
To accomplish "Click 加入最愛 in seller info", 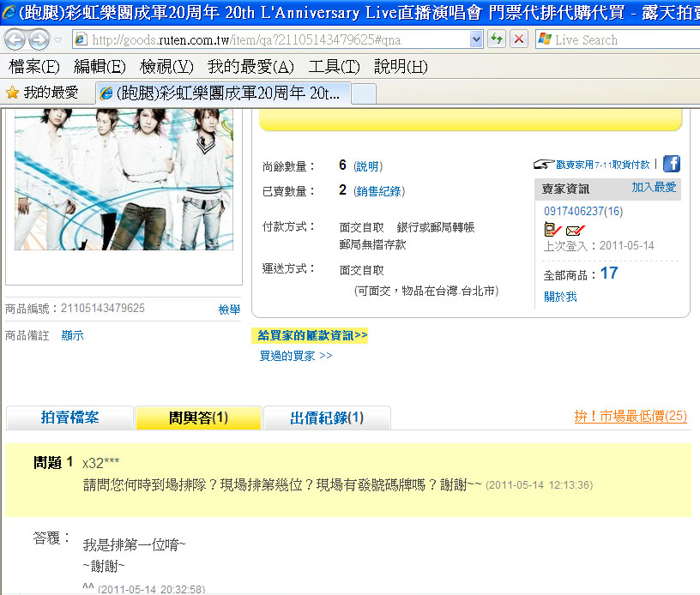I will pyautogui.click(x=654, y=188).
